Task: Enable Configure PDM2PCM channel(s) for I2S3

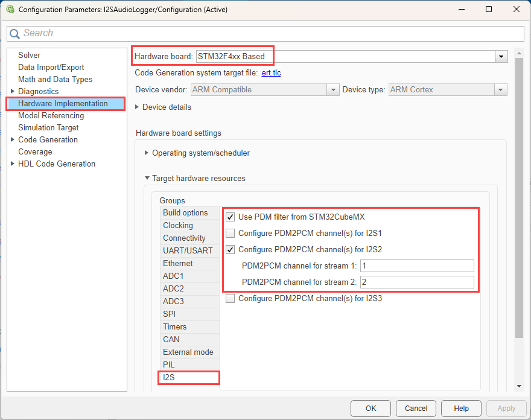Action: click(x=230, y=298)
